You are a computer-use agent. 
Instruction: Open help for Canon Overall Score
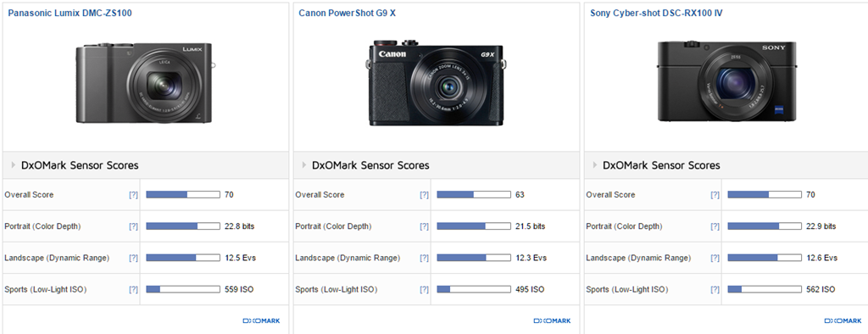(424, 195)
